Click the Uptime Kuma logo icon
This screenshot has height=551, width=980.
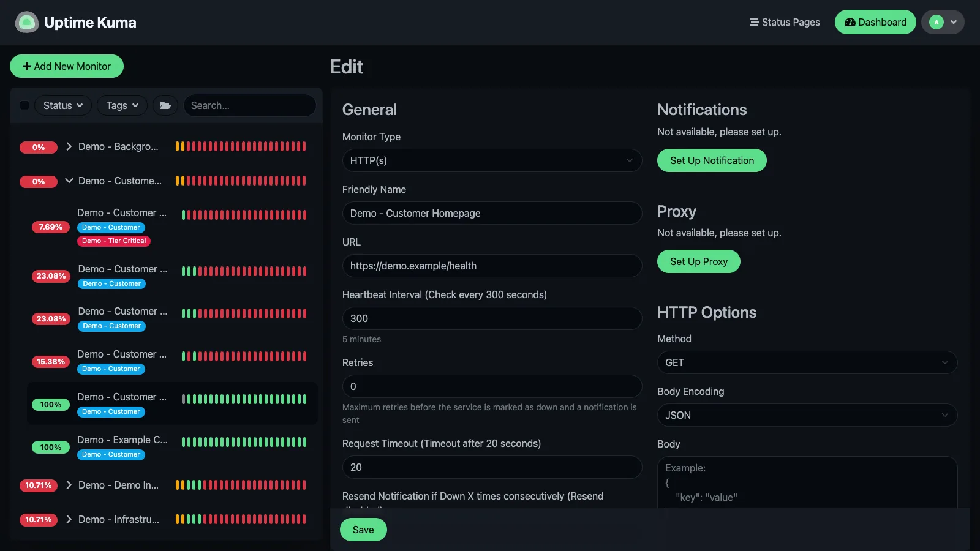point(26,23)
